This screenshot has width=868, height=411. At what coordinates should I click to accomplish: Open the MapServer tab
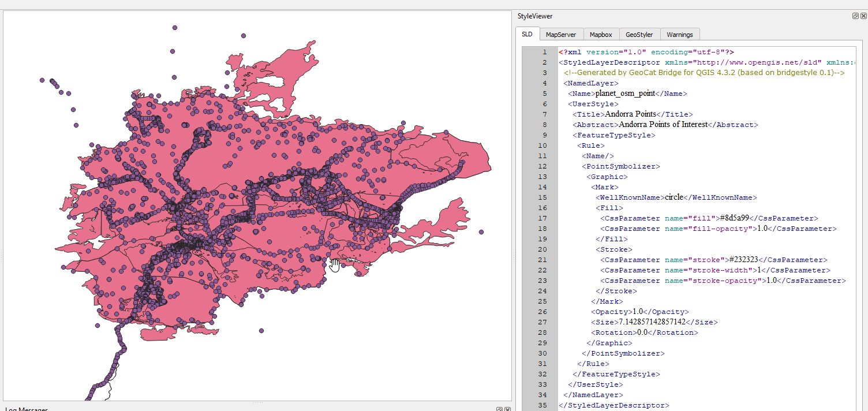561,35
